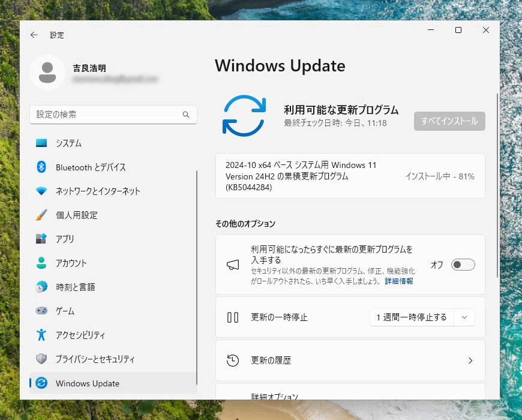Click the main content vertical scrollbar
The height and width of the screenshot is (420, 522).
[497, 185]
